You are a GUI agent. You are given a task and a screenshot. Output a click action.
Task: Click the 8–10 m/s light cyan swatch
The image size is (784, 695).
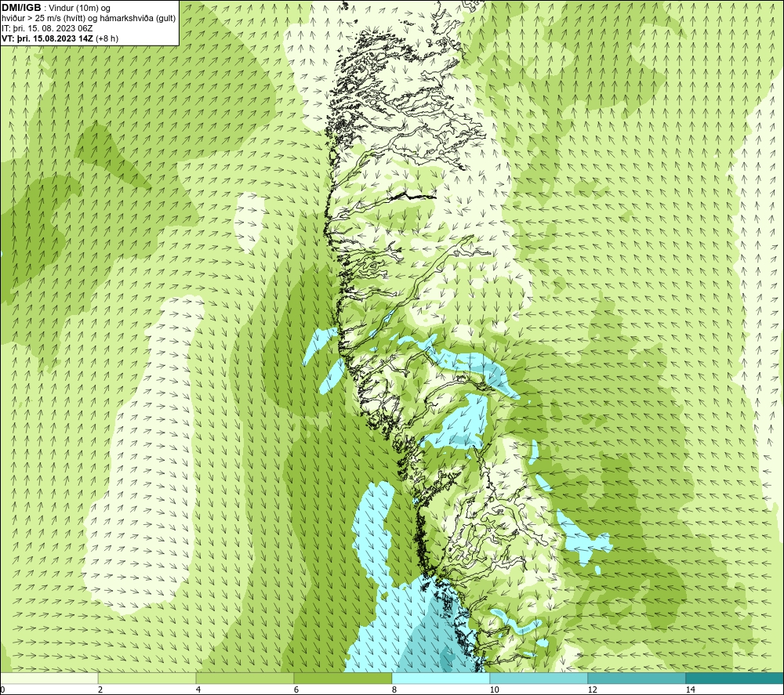coord(441,678)
